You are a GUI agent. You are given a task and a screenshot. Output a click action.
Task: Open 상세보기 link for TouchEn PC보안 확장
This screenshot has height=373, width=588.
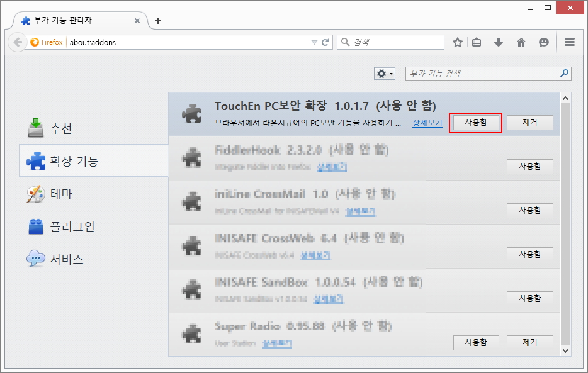[x=427, y=123]
